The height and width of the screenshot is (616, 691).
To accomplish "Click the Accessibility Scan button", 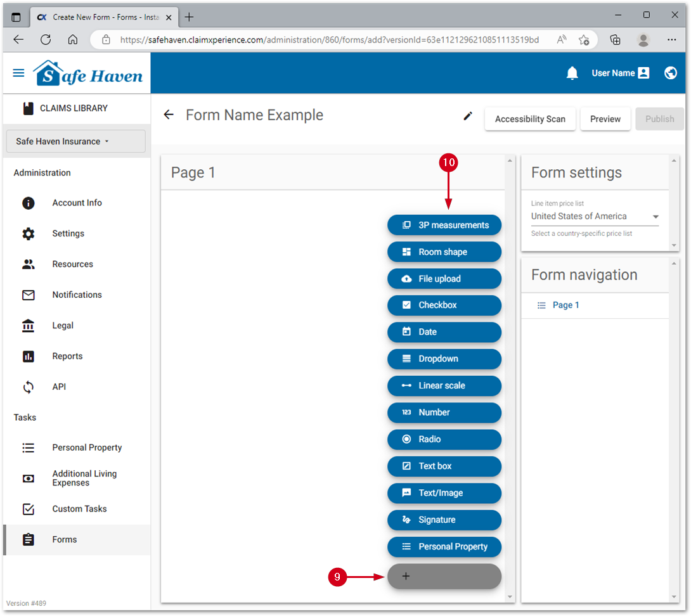I will point(530,119).
